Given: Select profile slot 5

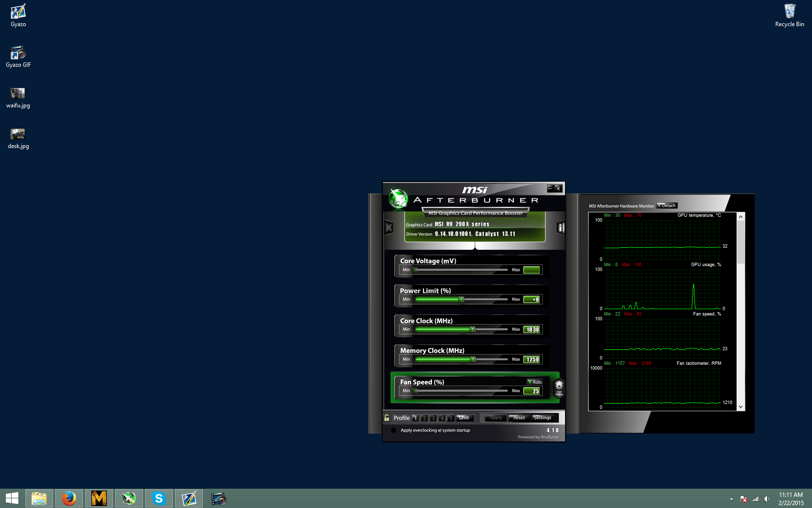Looking at the screenshot, I should [450, 418].
